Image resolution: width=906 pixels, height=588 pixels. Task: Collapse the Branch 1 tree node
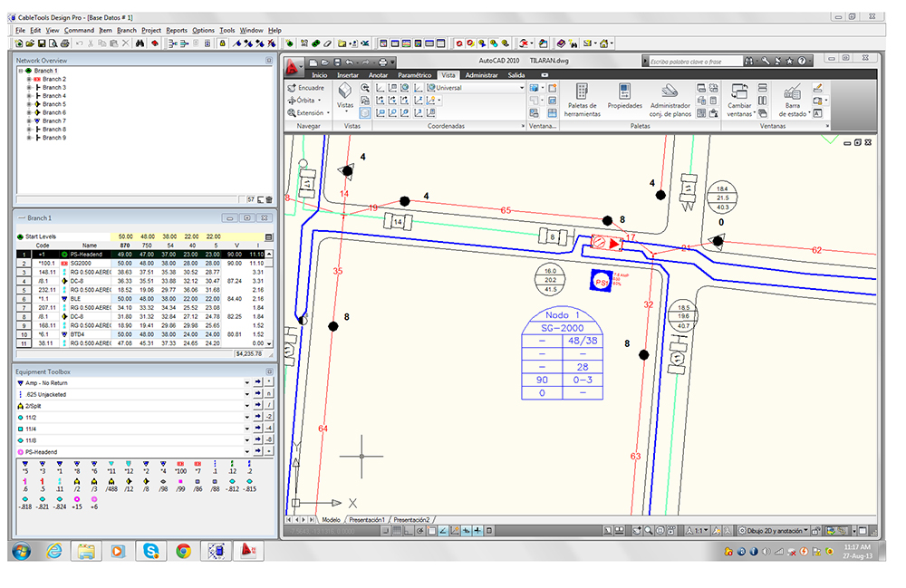tap(22, 71)
